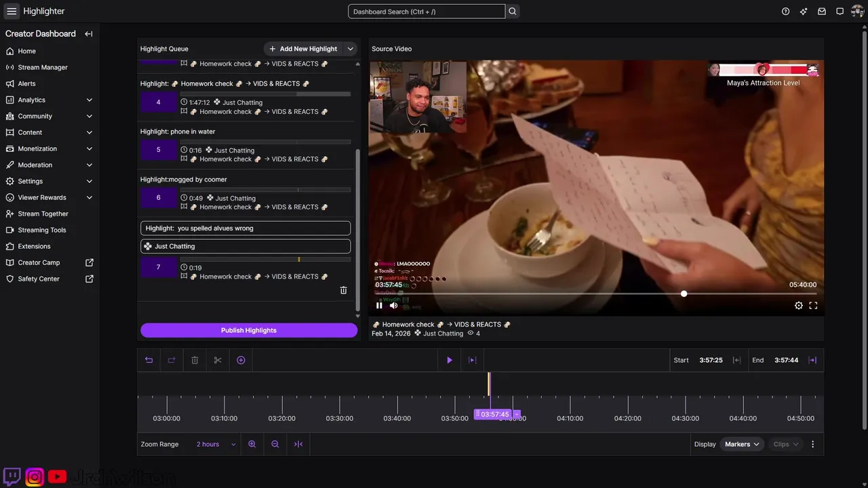Click the End time 3:57:44 value
Screen dimensions: 868x488
786,360
